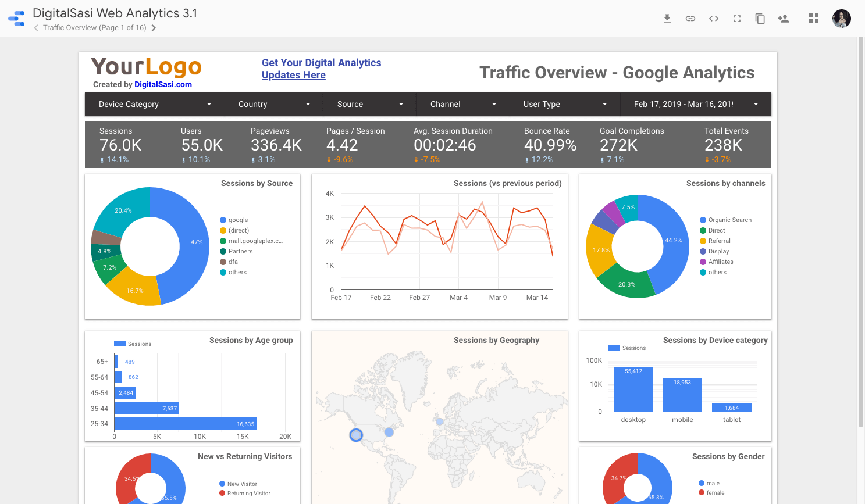Select the Users 55.0K scorecard

(x=202, y=145)
